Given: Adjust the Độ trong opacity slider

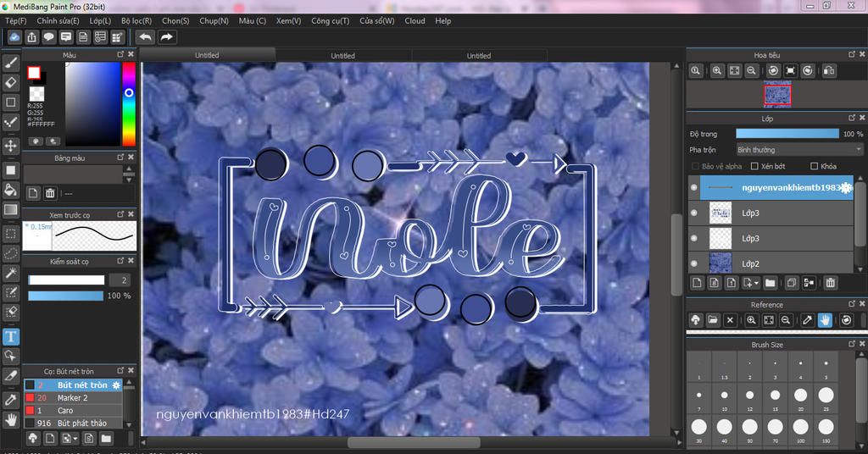Looking at the screenshot, I should (x=787, y=134).
